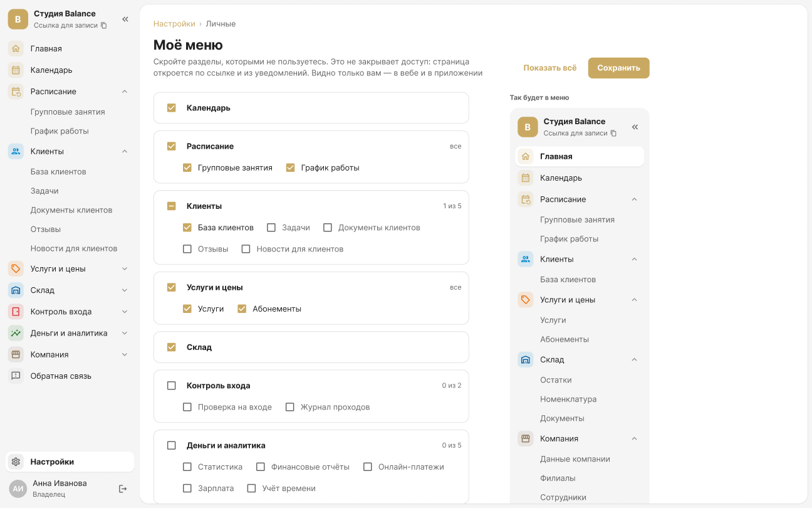The width and height of the screenshot is (812, 508).
Task: Open the Деньги и аналитика chart icon
Action: click(16, 333)
